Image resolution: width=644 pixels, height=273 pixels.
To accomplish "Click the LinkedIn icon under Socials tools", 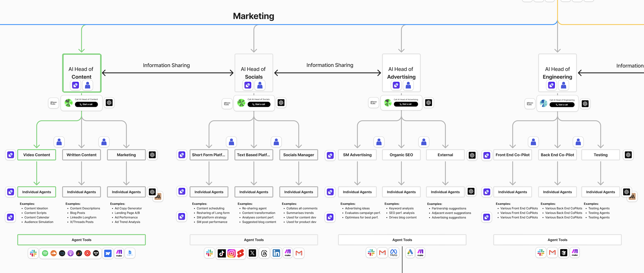I will [276, 253].
